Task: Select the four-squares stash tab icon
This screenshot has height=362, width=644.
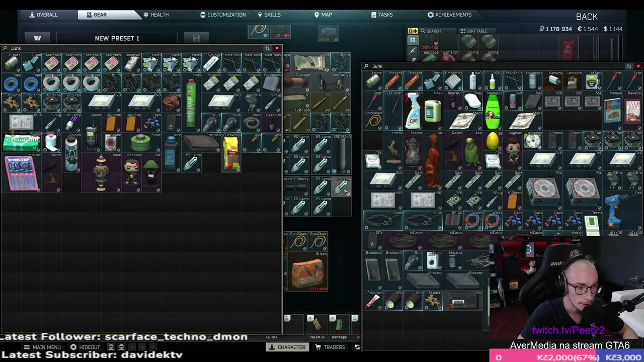Action: [413, 40]
